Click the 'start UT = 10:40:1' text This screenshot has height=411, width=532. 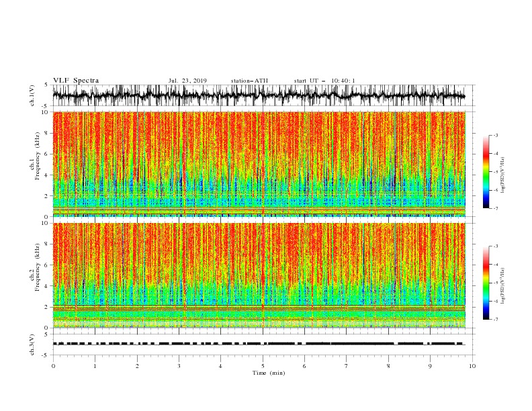[x=324, y=81]
